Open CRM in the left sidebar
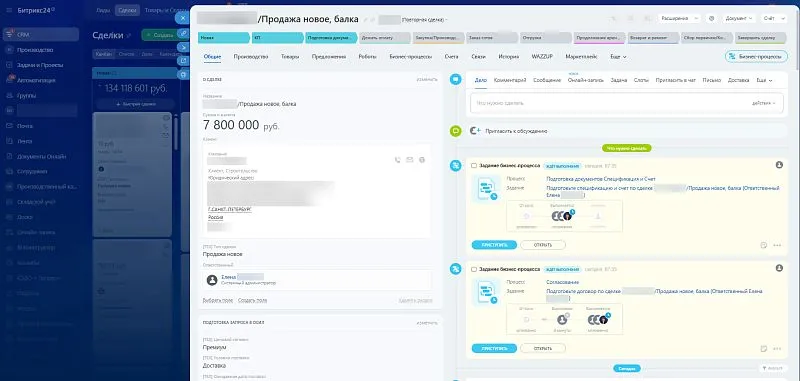800x381 pixels. coord(41,35)
